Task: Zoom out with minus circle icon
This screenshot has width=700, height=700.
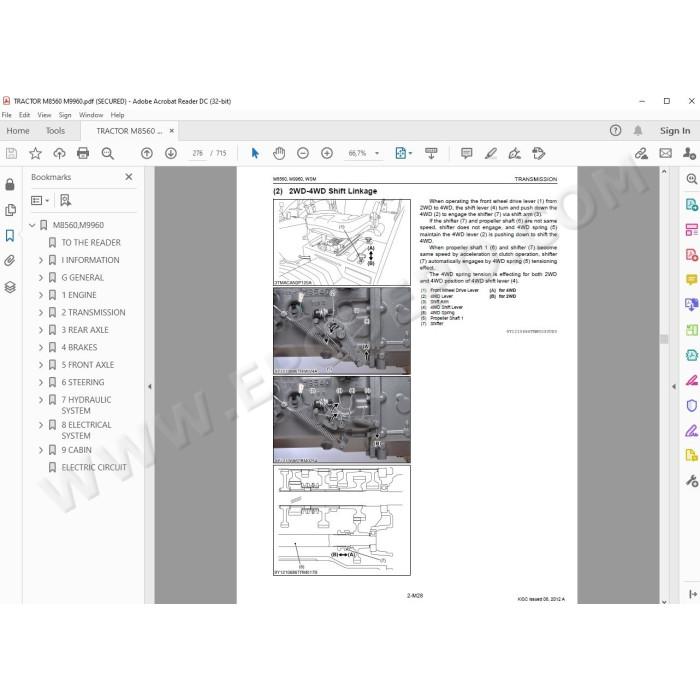Action: click(x=303, y=154)
